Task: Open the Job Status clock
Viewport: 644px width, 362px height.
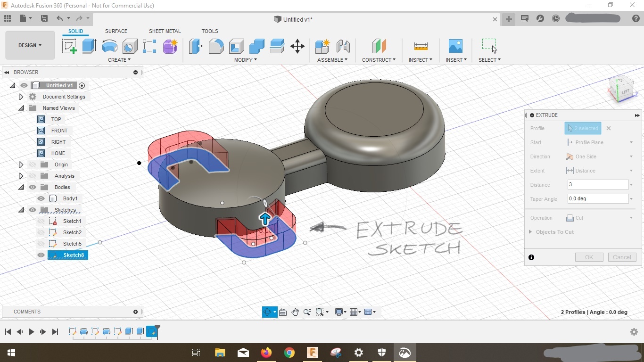Action: pyautogui.click(x=556, y=18)
